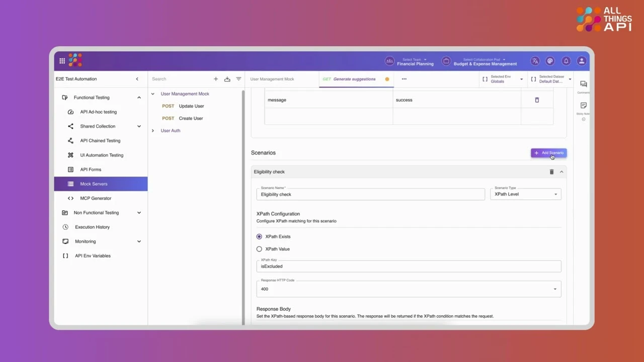This screenshot has height=362, width=644.
Task: Click the filter icon next to the import icon
Action: tap(238, 79)
